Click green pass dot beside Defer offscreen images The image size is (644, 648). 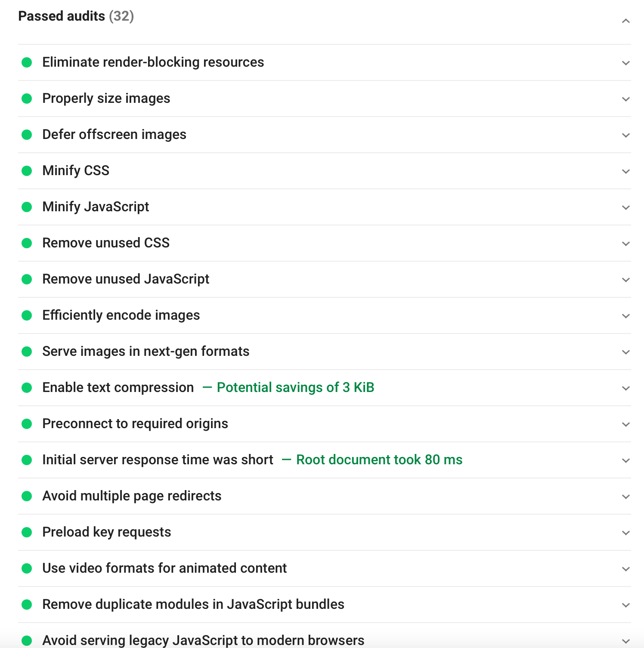[x=27, y=135]
